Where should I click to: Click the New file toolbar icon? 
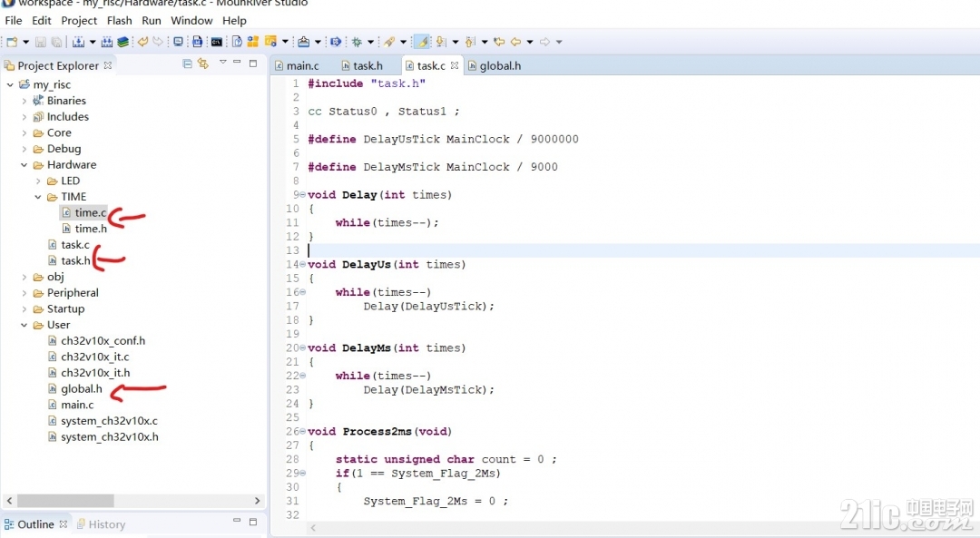pyautogui.click(x=12, y=42)
